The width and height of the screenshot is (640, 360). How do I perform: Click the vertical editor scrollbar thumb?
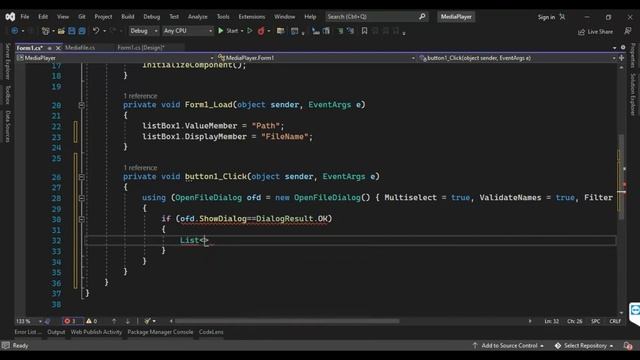click(621, 177)
